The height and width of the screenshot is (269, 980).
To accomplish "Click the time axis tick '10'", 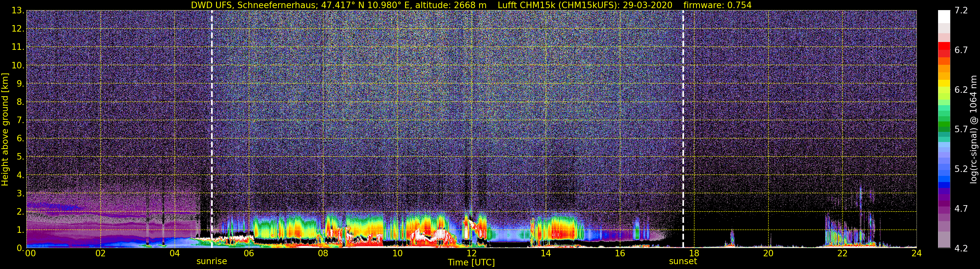I will coord(397,254).
